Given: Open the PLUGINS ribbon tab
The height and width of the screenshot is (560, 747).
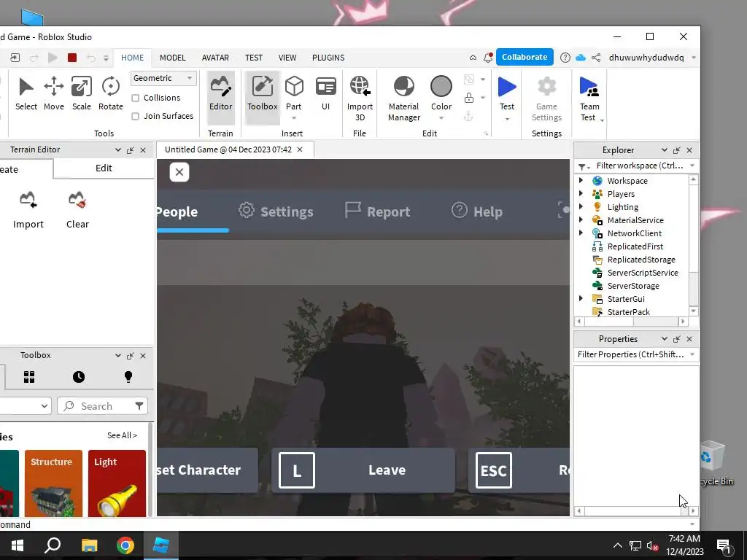Looking at the screenshot, I should 328,58.
